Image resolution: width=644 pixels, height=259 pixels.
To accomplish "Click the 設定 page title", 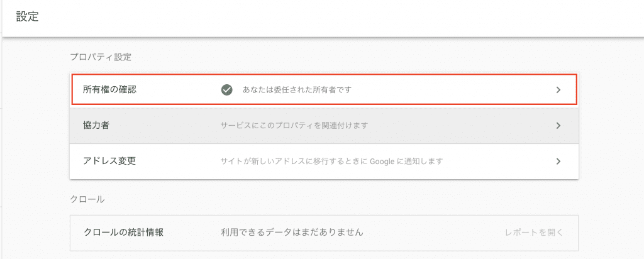I will pyautogui.click(x=28, y=17).
